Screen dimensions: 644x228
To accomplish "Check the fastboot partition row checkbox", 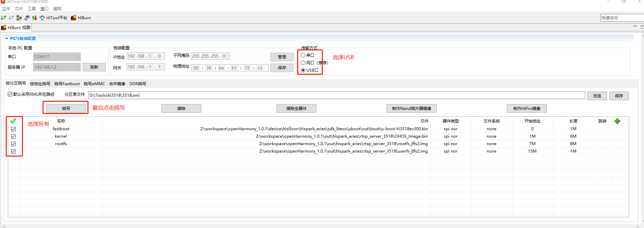I will point(14,129).
